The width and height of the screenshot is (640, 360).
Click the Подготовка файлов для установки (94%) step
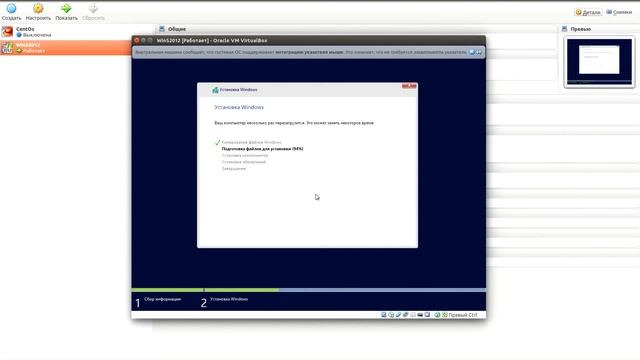click(262, 149)
